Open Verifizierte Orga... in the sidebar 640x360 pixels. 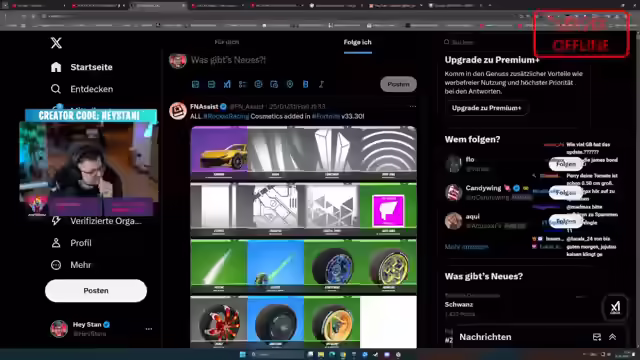tap(96, 221)
